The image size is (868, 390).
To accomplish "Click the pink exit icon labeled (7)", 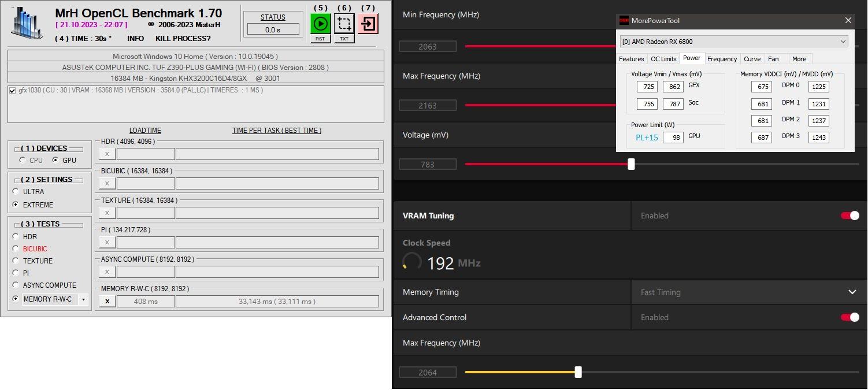I will click(x=368, y=24).
